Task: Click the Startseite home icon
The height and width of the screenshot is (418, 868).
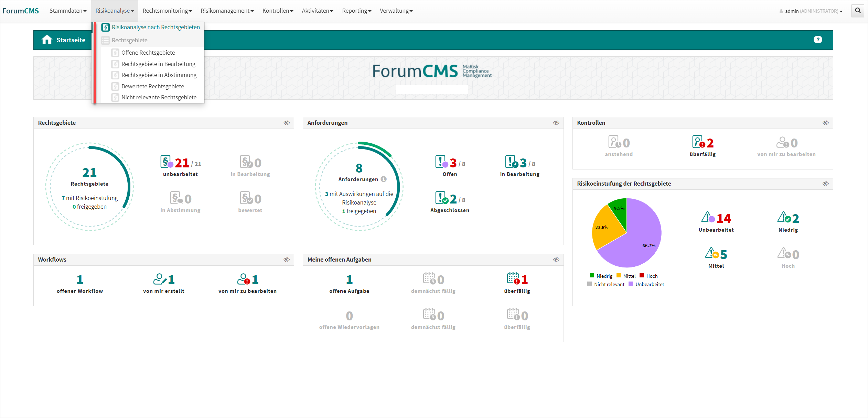Action: coord(47,40)
